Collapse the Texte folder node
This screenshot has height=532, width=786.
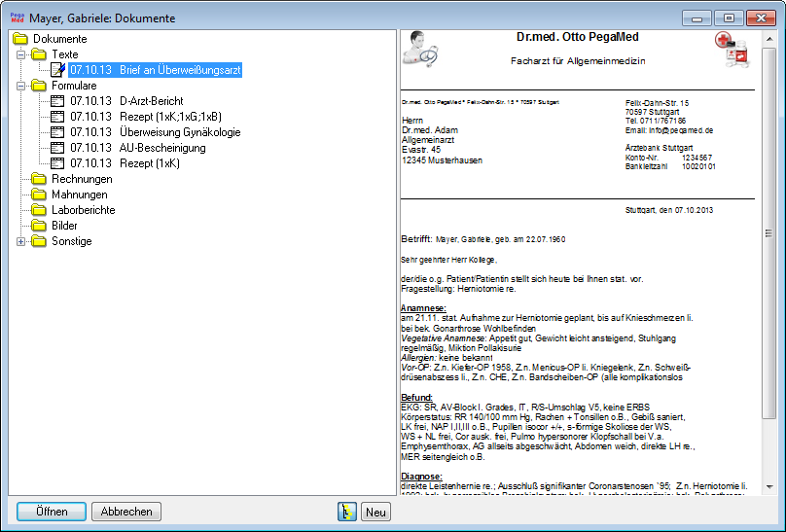tap(21, 54)
